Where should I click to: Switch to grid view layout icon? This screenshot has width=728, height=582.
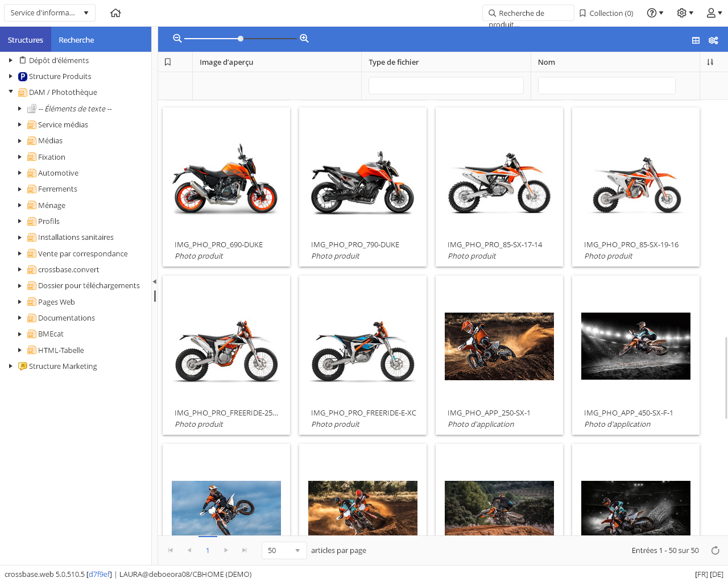[x=696, y=40]
